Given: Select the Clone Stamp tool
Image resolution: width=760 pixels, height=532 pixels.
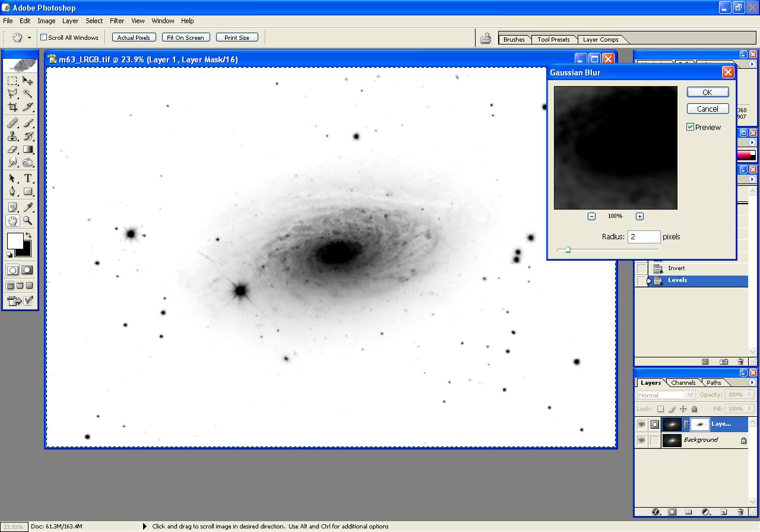Looking at the screenshot, I should (12, 136).
